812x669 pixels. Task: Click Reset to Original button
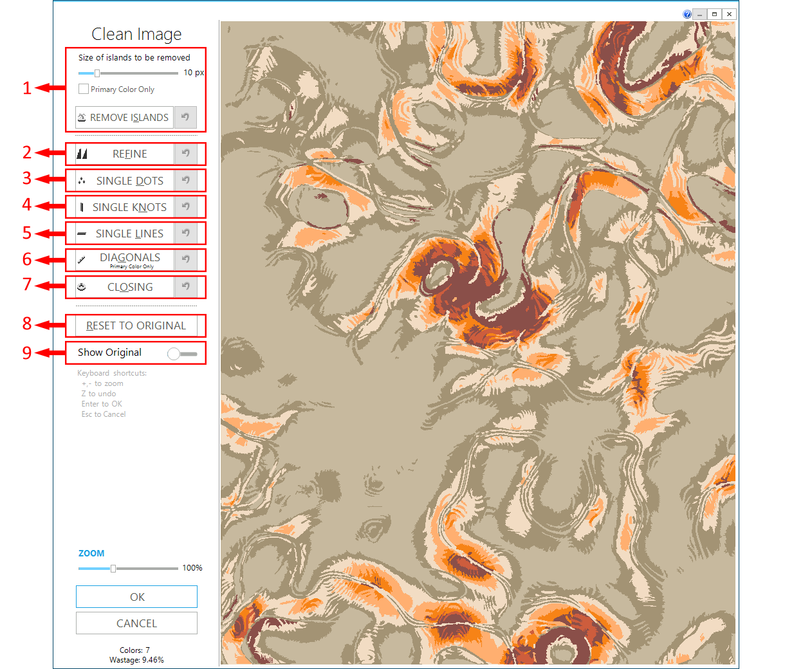click(136, 326)
